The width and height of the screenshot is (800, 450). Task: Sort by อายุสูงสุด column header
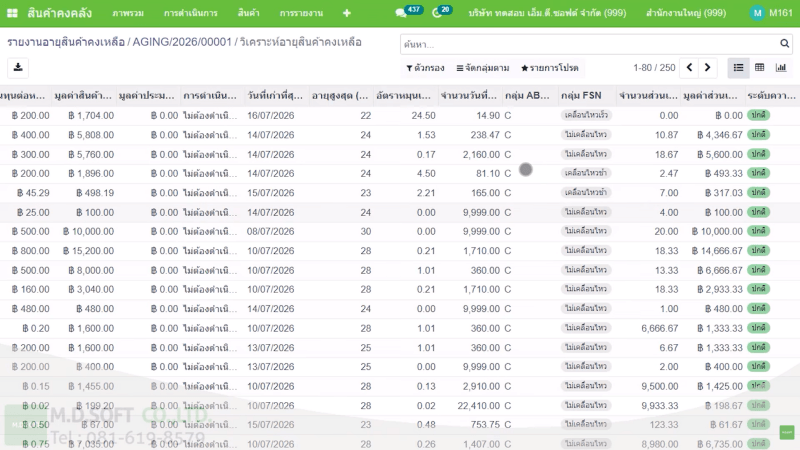pos(340,95)
